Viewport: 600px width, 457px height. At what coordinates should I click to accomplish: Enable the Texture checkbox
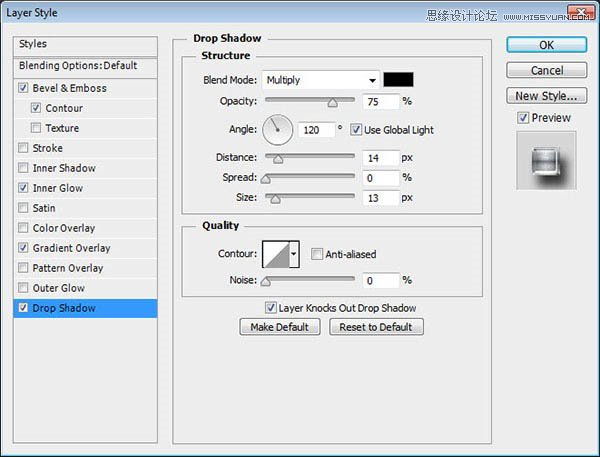(36, 128)
